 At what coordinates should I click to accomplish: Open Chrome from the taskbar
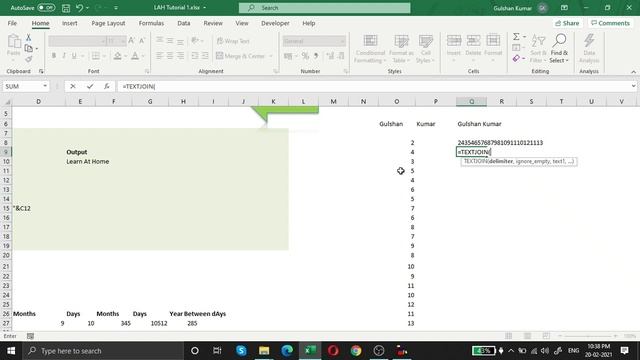[x=356, y=351]
